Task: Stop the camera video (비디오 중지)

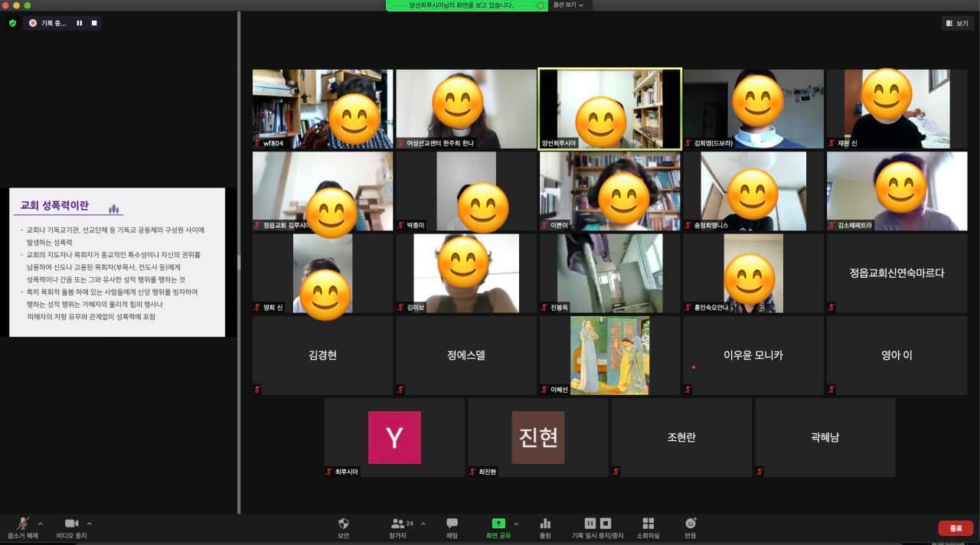Action: point(71,524)
